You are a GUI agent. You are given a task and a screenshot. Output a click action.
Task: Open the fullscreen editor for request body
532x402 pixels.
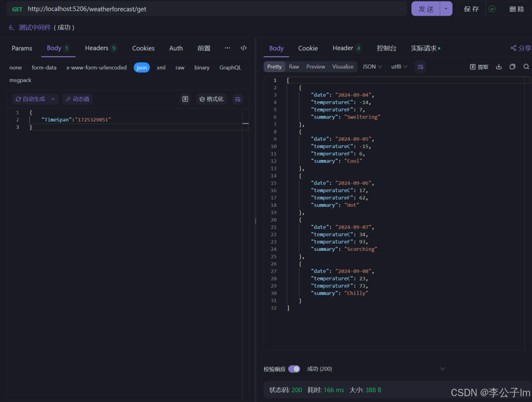point(185,99)
